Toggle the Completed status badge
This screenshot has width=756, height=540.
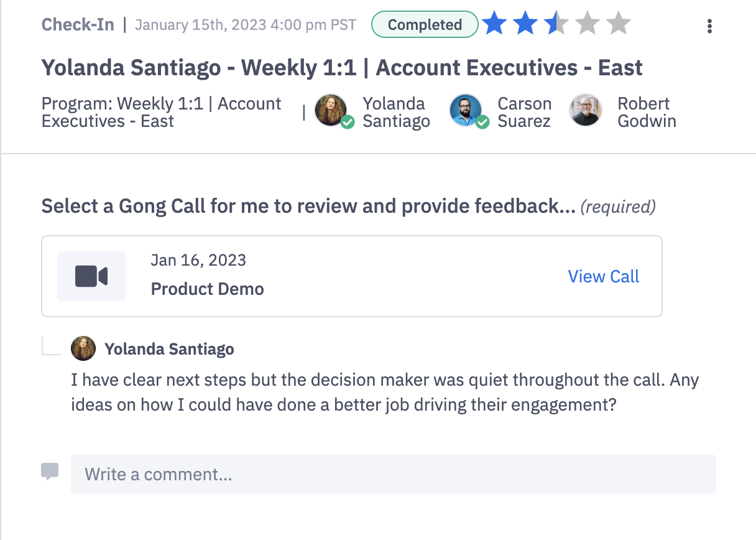click(x=425, y=25)
